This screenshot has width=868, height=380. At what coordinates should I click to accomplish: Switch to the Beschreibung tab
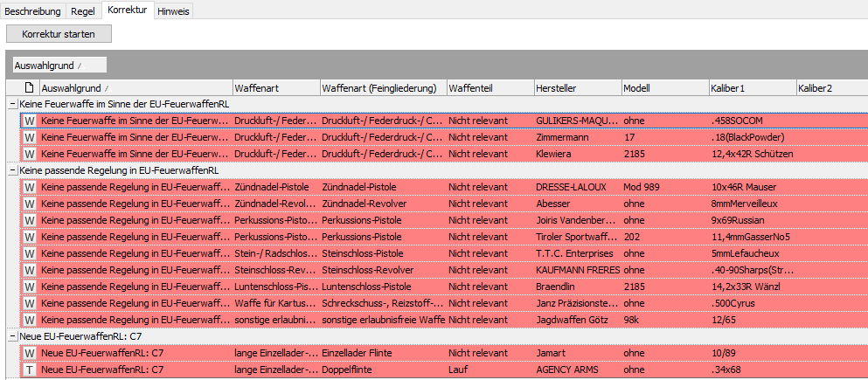(33, 11)
